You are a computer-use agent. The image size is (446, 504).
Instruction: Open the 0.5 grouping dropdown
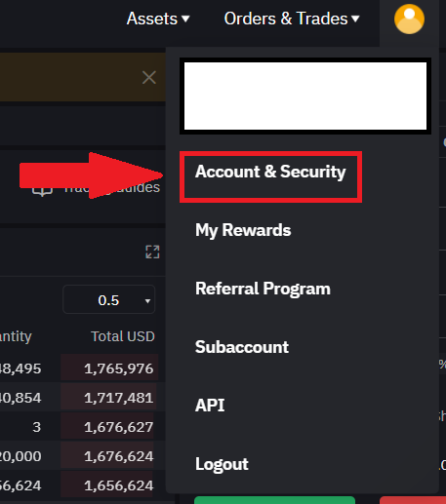pos(108,299)
